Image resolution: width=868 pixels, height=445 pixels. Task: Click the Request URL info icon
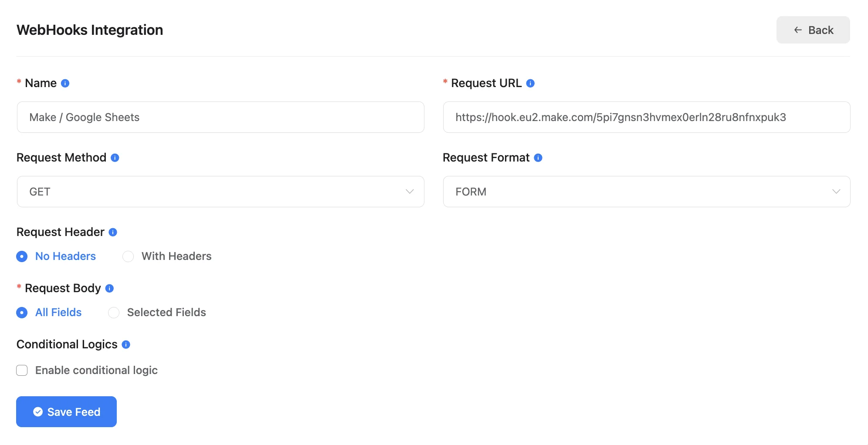point(530,83)
